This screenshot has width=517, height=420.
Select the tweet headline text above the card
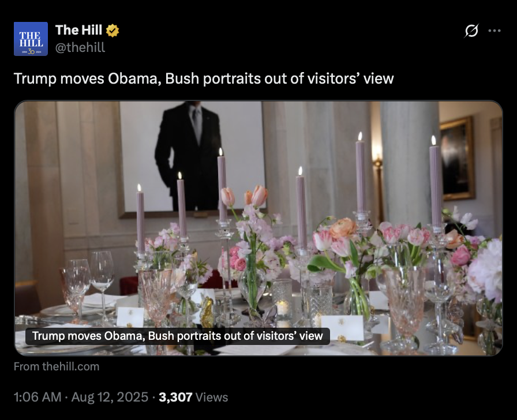[x=204, y=78]
